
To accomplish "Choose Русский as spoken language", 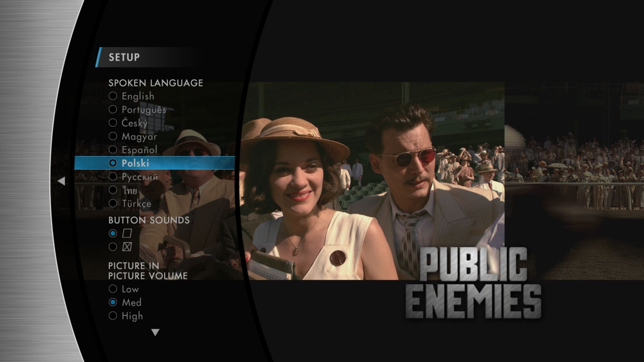I will pyautogui.click(x=133, y=177).
